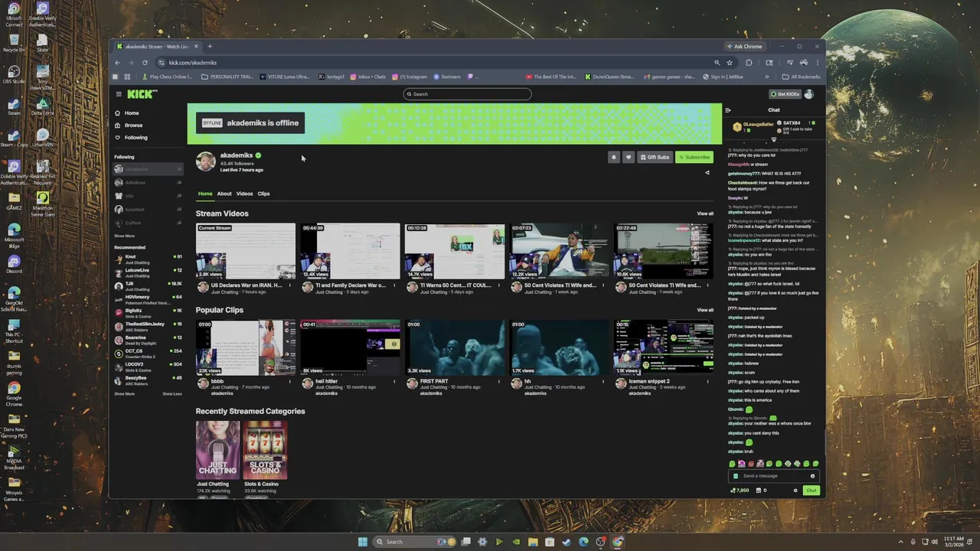
Task: Click Show Less under Recommended list
Action: [x=172, y=394]
